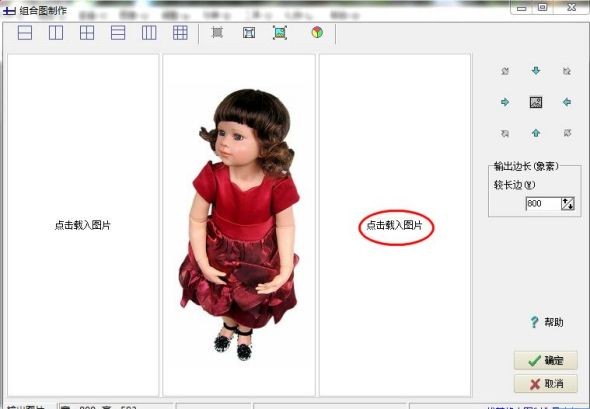Click the picture-frame border toolbar icon
The width and height of the screenshot is (590, 409).
coord(249,33)
